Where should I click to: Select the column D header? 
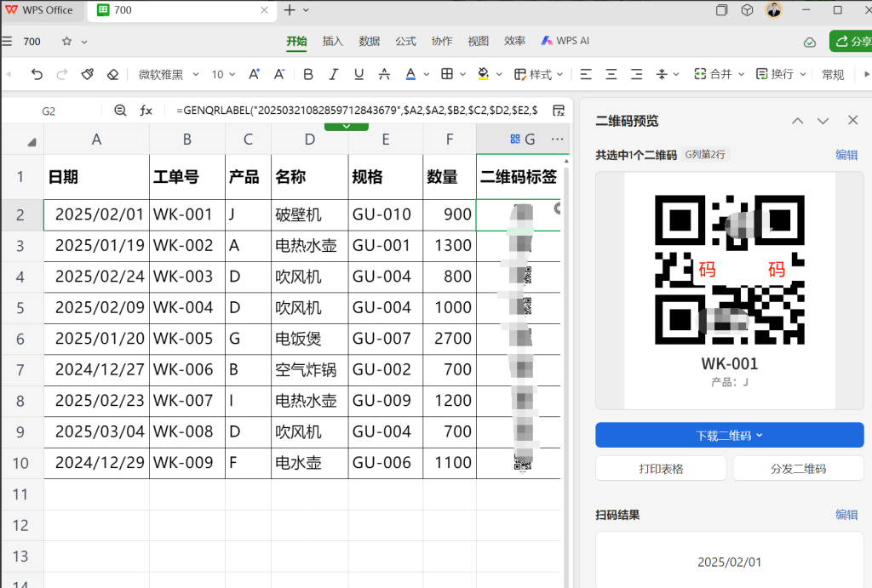[x=310, y=140]
